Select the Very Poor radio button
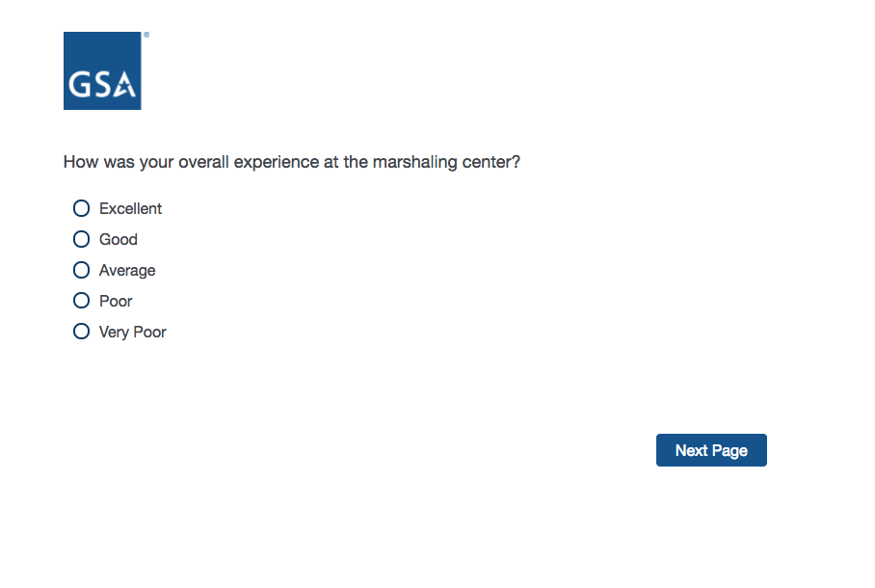875x588 pixels. (82, 332)
